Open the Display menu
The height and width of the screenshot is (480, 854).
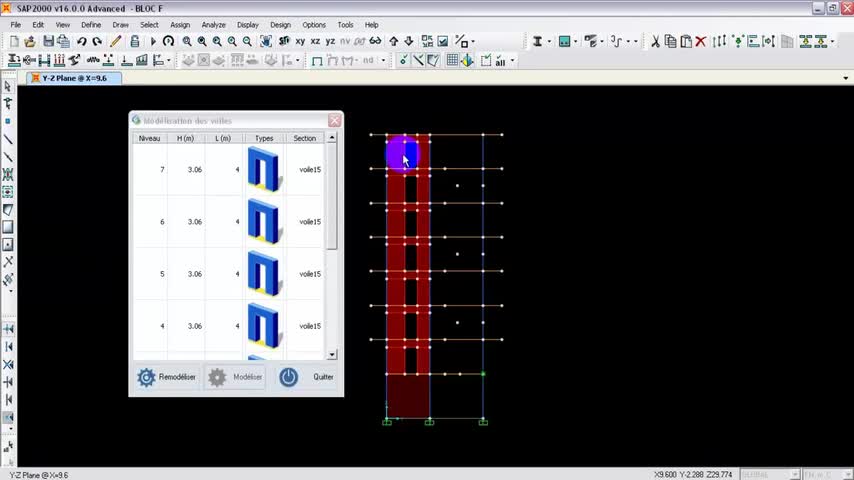tap(248, 25)
